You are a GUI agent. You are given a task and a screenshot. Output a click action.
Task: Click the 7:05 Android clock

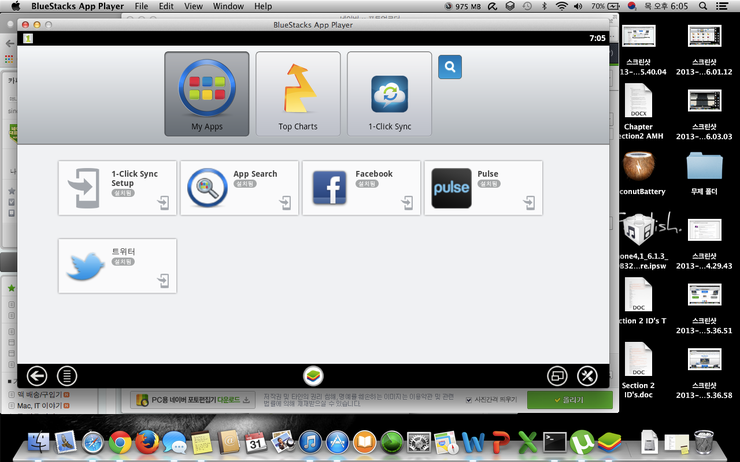point(597,38)
